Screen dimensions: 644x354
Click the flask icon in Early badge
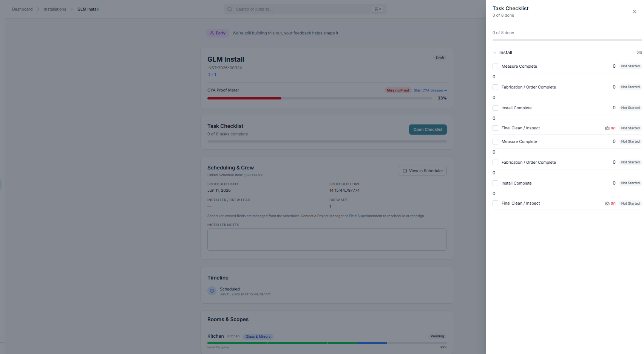coord(212,33)
